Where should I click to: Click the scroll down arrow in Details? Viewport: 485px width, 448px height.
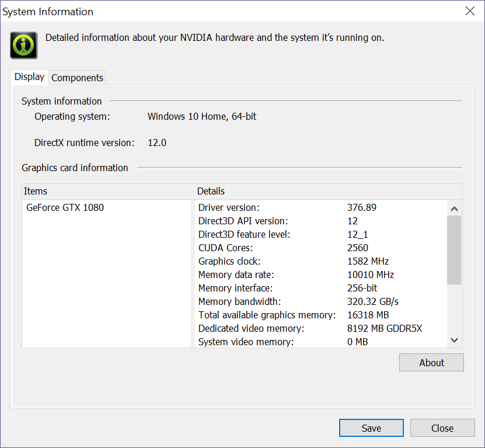455,341
